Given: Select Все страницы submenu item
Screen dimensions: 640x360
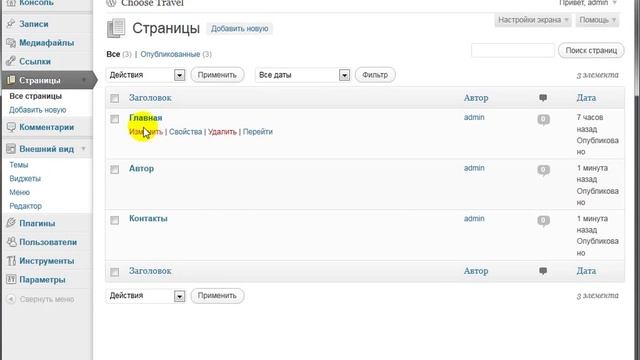Looking at the screenshot, I should (x=36, y=96).
